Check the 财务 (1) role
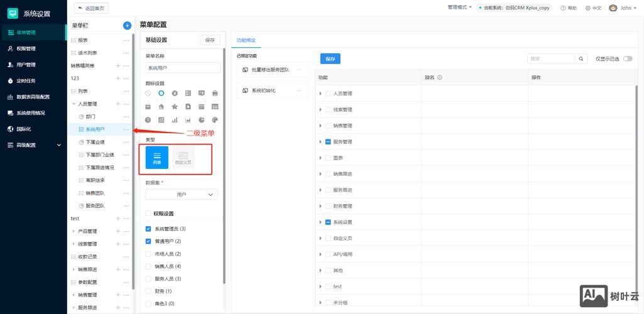Image resolution: width=644 pixels, height=314 pixels. (x=148, y=291)
